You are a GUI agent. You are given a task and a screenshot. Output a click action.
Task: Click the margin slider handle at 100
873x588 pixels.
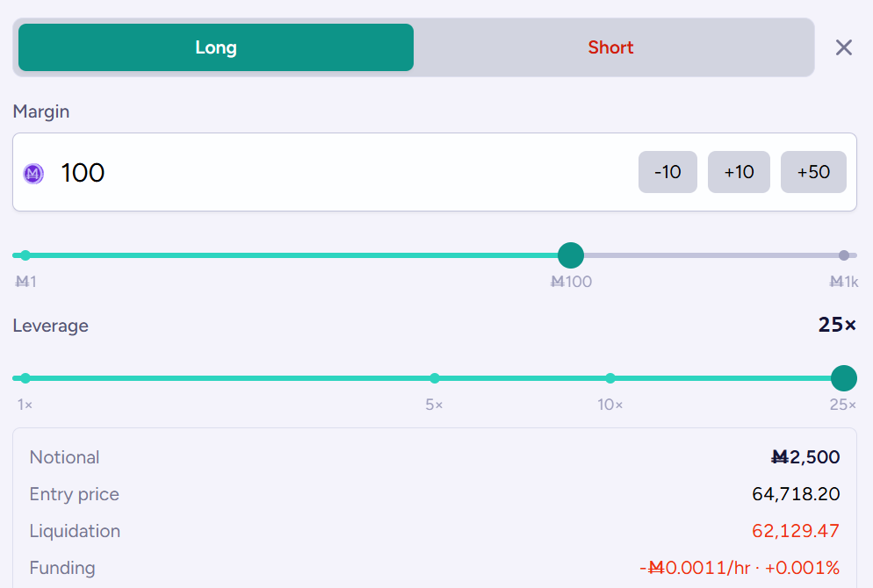coord(571,255)
